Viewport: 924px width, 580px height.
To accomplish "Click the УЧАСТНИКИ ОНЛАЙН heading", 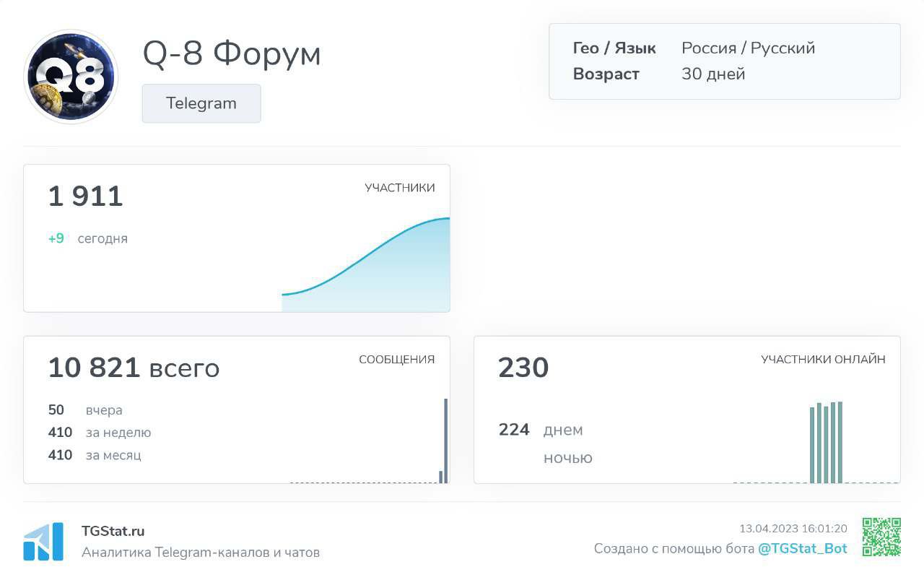I will click(823, 360).
